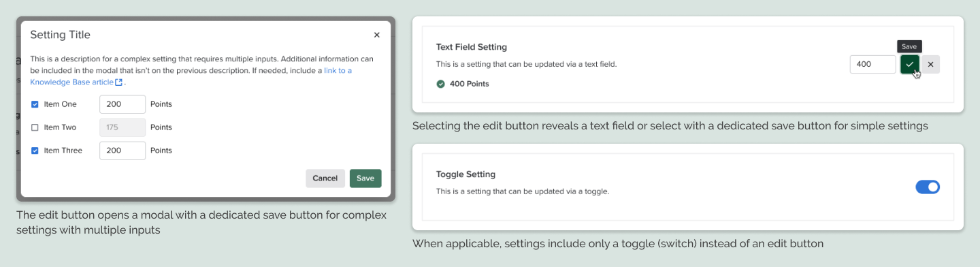Click the Save tooltip label
Screen dimensions: 980x267
[909, 46]
